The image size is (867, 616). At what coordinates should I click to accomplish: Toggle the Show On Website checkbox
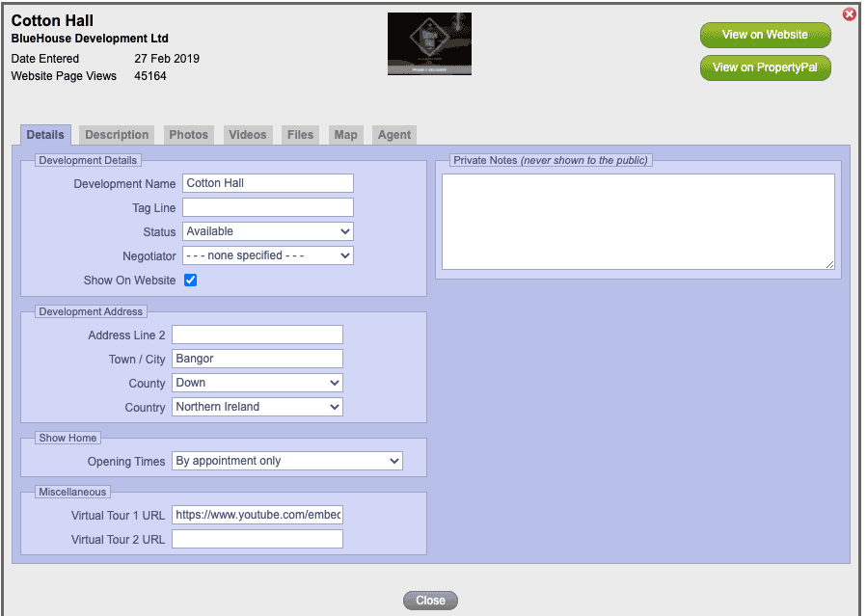click(x=191, y=281)
